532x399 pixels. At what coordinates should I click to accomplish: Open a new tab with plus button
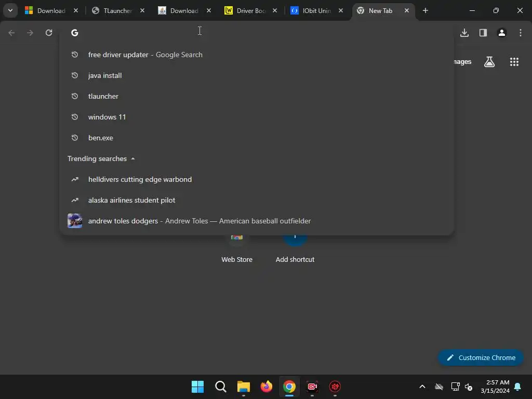click(425, 10)
